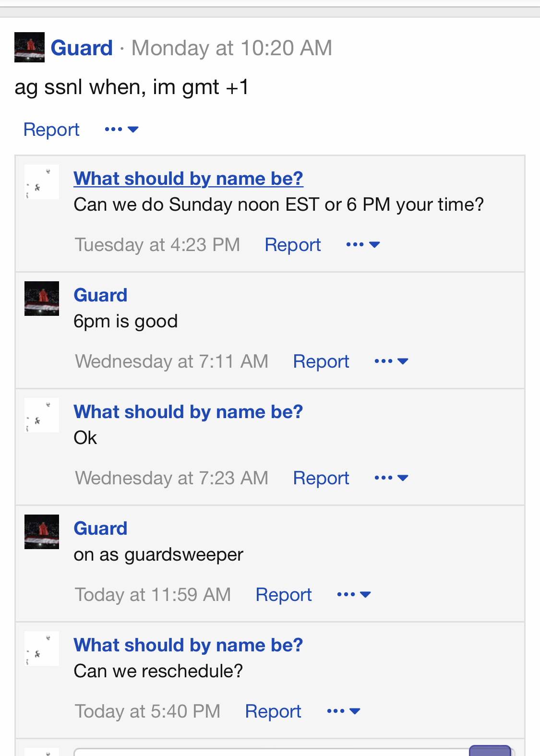Viewport: 540px width, 756px height.
Task: Click Guard's avatar beside 'on as guardsweeper'
Action: click(x=42, y=532)
